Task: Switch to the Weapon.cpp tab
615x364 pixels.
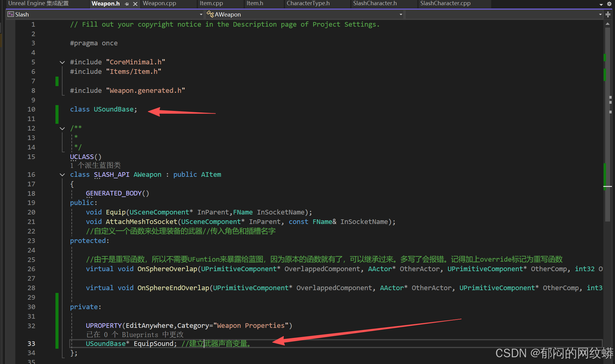Action: tap(159, 4)
